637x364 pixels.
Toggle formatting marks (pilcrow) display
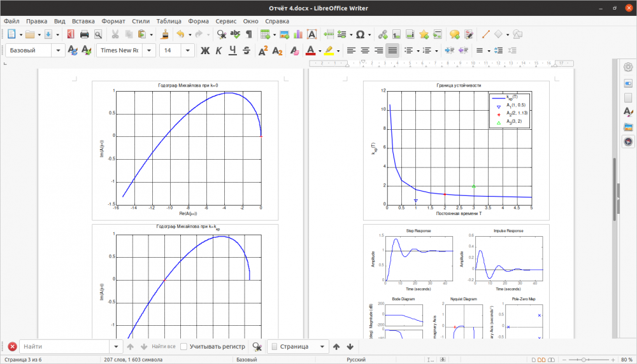(248, 34)
